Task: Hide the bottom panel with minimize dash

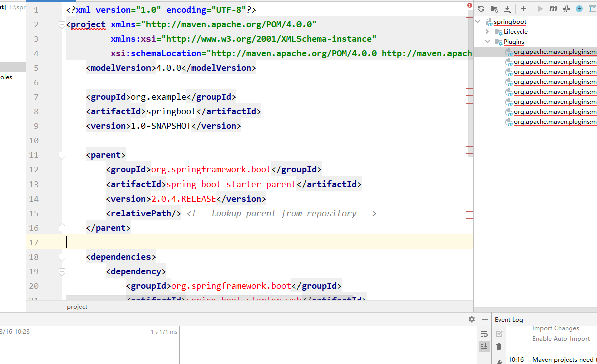Action: click(484, 319)
